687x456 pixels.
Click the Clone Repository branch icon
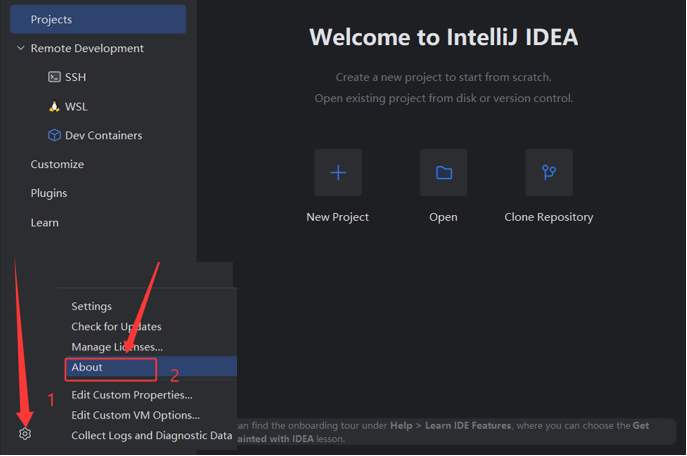549,172
